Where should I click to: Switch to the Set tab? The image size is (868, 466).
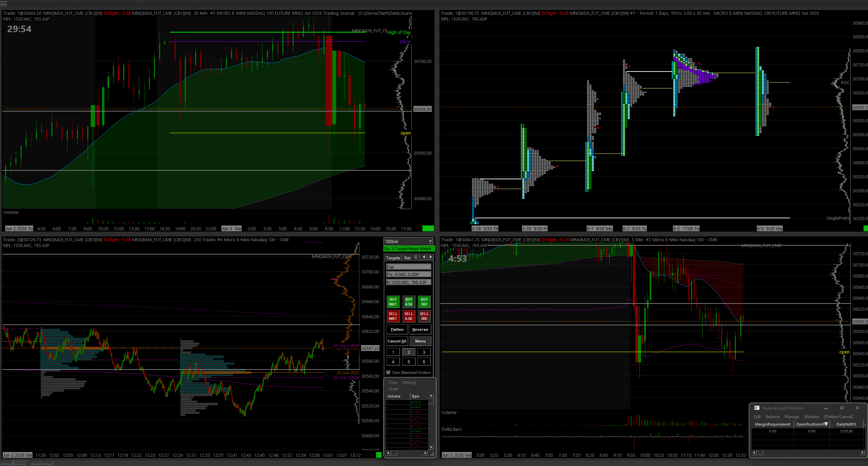click(x=407, y=258)
